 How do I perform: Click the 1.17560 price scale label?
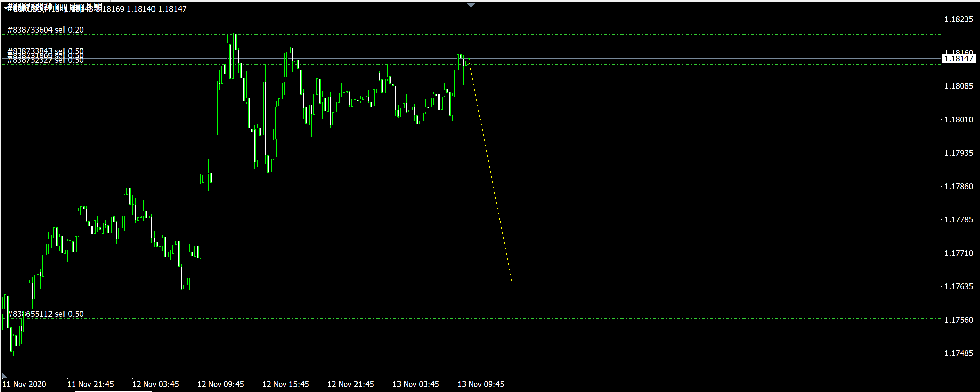pos(958,320)
